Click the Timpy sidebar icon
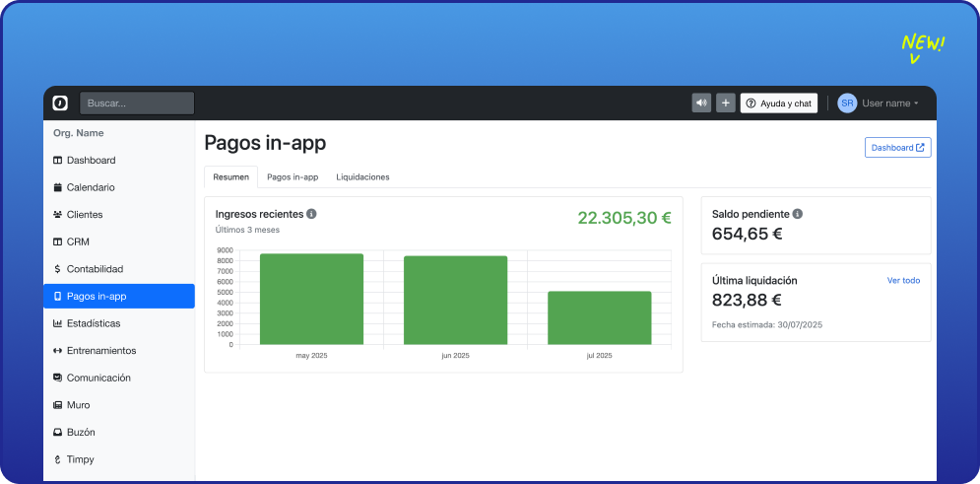980x484 pixels. pyautogui.click(x=57, y=459)
